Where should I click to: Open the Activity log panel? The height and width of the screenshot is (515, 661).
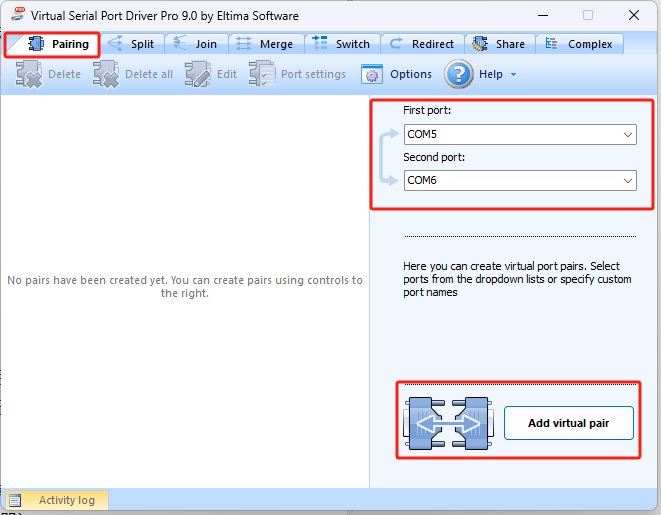(x=57, y=500)
